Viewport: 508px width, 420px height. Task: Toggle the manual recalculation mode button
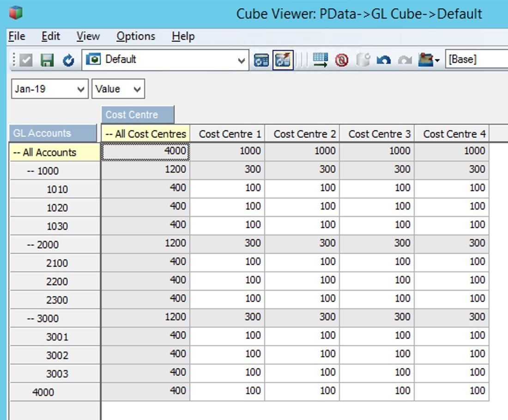coord(261,59)
